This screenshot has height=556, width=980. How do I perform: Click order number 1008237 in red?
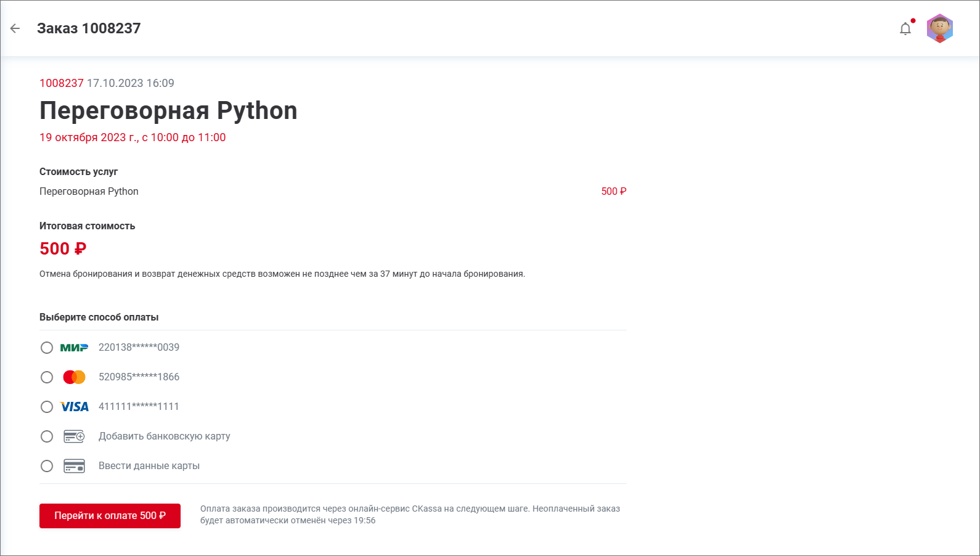pos(61,83)
